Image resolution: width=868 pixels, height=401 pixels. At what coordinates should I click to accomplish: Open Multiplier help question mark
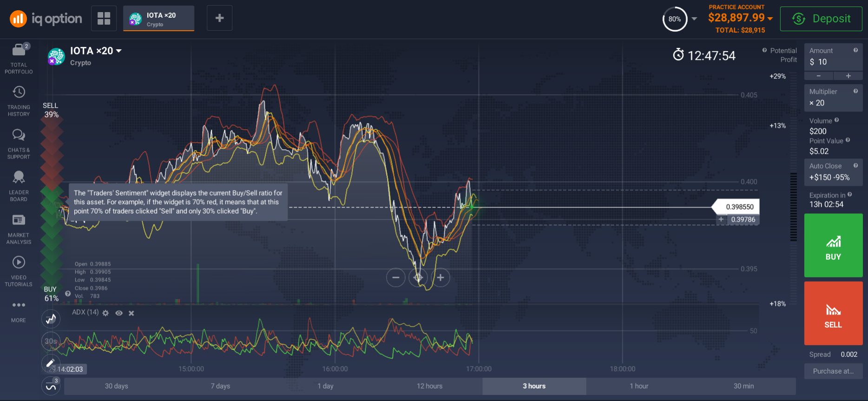855,91
